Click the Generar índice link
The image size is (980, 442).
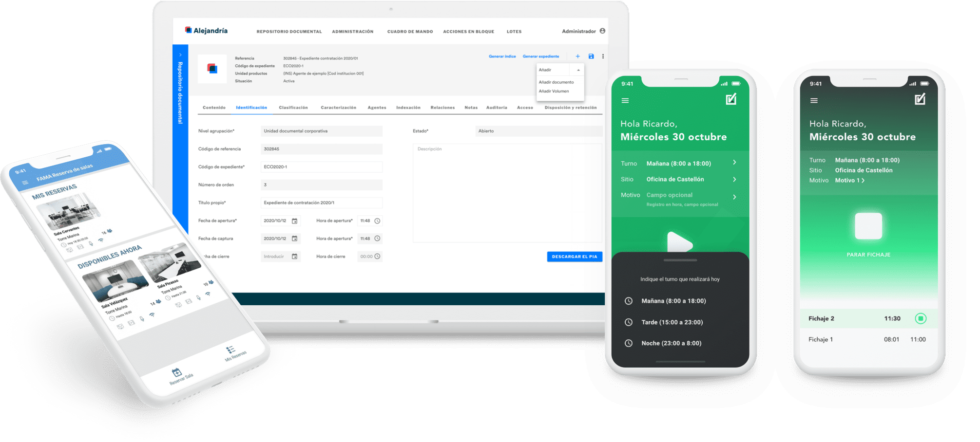pos(502,56)
